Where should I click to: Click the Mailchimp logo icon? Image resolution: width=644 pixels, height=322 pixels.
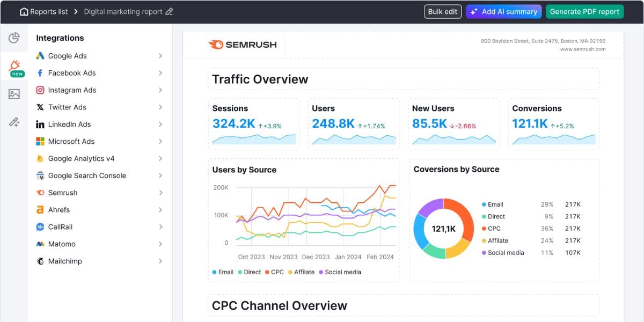40,261
